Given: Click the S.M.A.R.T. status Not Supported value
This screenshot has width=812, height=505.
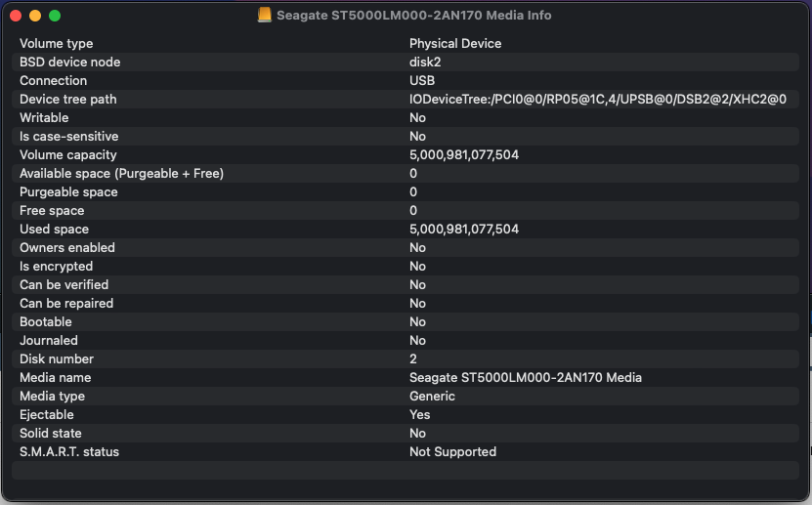Looking at the screenshot, I should click(x=452, y=452).
